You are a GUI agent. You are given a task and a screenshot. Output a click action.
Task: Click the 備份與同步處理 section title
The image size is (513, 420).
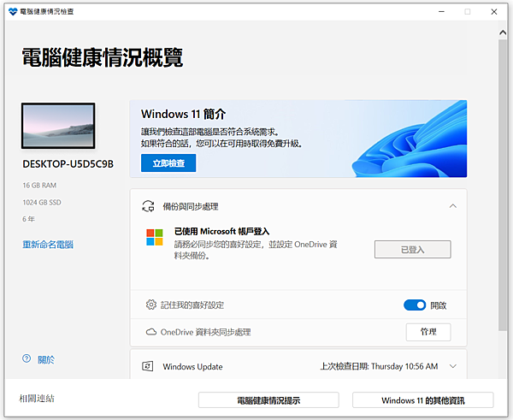pyautogui.click(x=191, y=206)
